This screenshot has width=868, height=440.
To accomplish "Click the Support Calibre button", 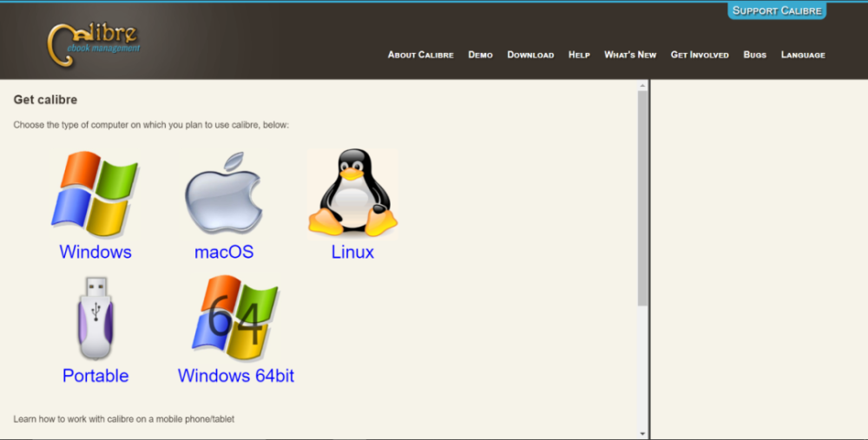I will pos(777,10).
